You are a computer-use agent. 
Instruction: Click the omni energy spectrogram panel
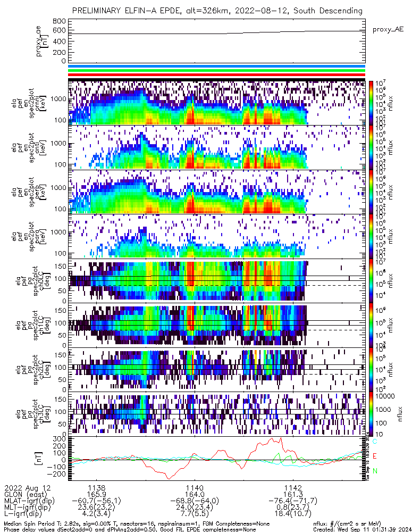[217, 103]
